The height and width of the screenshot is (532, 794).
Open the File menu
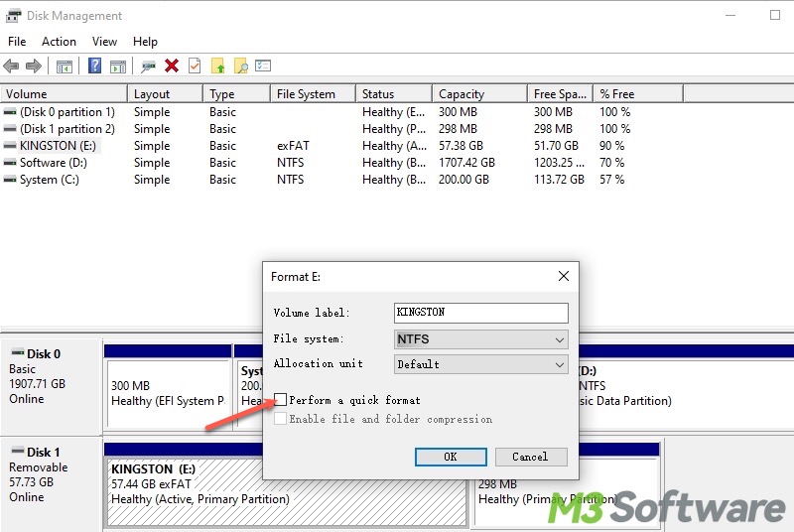[17, 42]
